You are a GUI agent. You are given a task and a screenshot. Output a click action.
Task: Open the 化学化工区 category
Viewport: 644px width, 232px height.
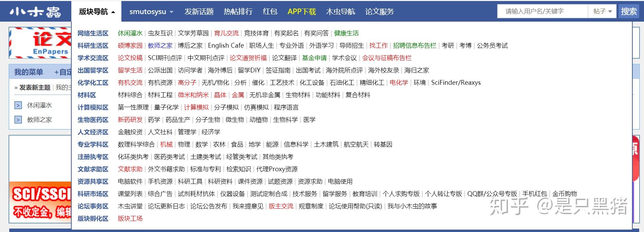(93, 83)
